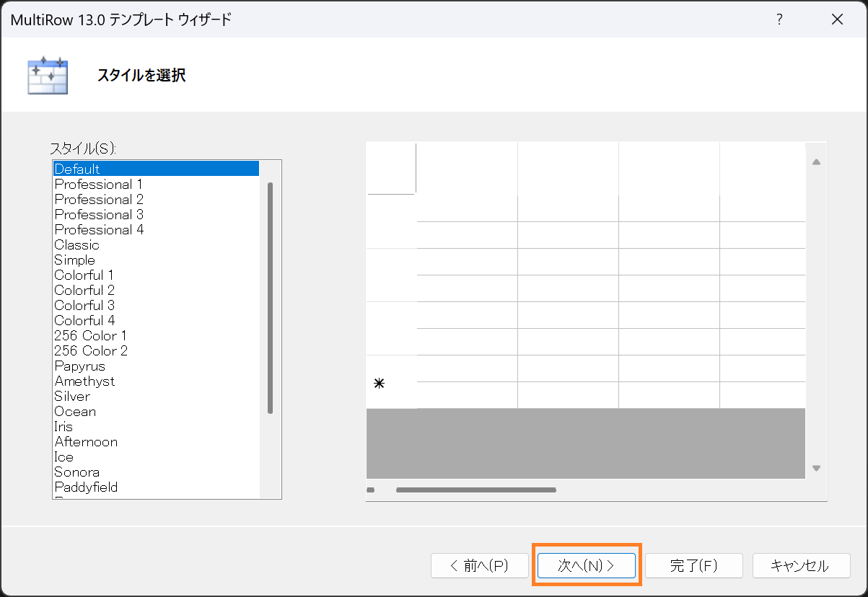Choose Colorful 3 from the list

tap(156, 305)
